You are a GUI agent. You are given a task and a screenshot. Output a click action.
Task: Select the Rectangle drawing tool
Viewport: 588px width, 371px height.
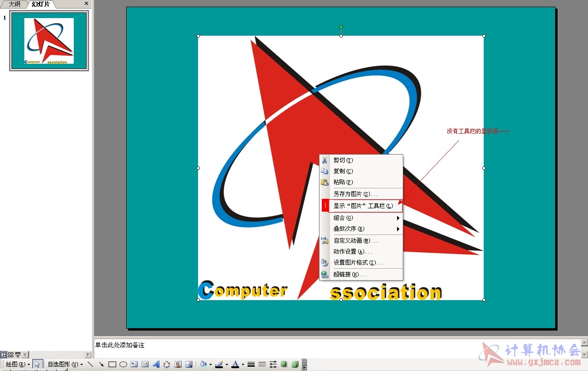point(112,364)
